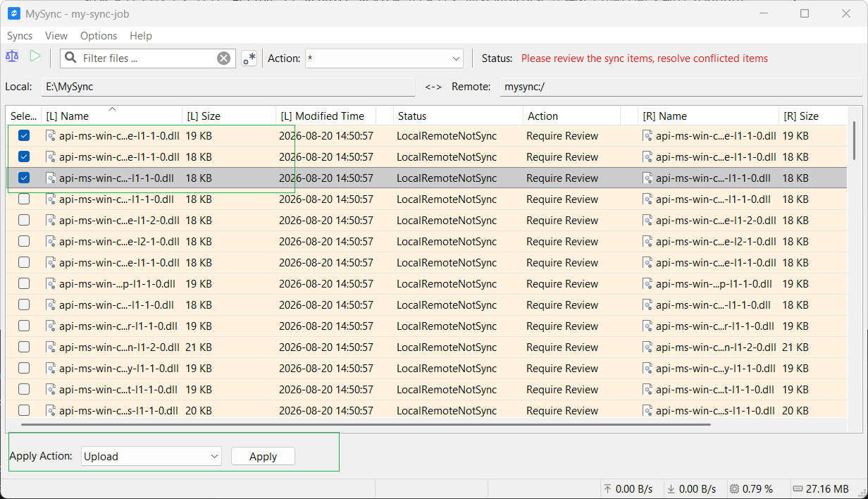Screen dimensions: 868x499
Task: Open the Apply Action dropdown showing Upload
Action: (x=151, y=457)
